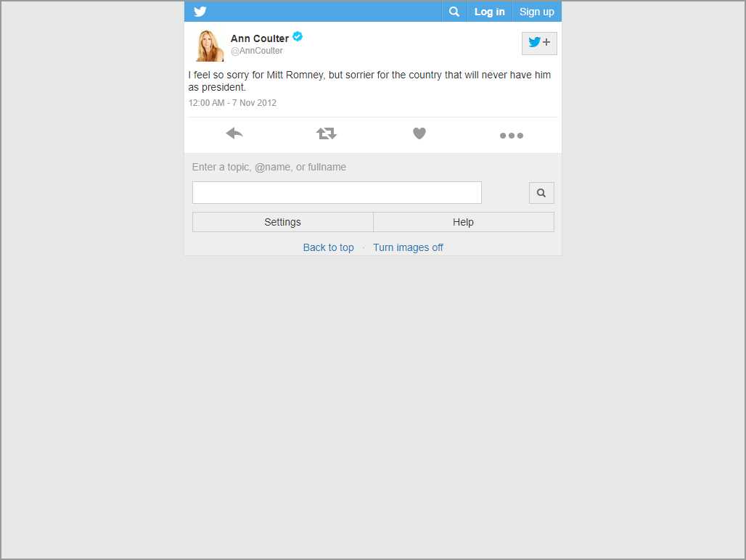746x560 pixels.
Task: Open the Settings tab
Action: [x=282, y=222]
